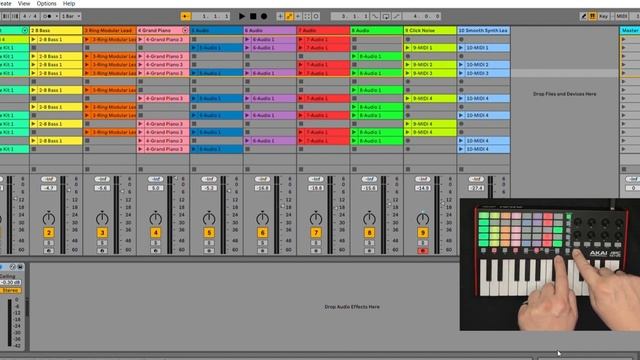This screenshot has height=360, width=640.
Task: Arm track 2 for recording
Action: coord(49,251)
